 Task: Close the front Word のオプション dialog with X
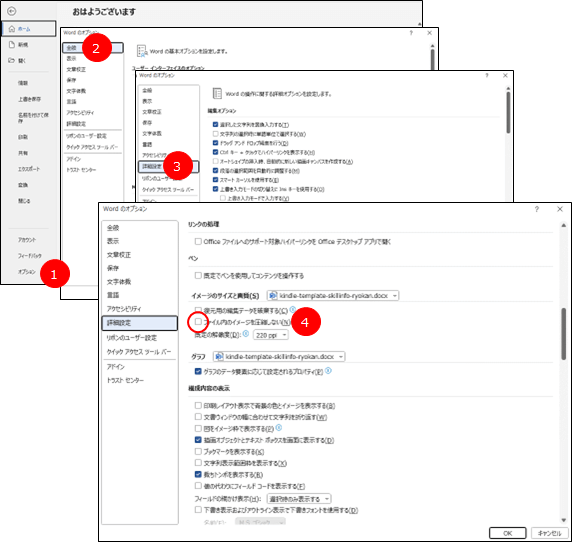tap(560, 209)
